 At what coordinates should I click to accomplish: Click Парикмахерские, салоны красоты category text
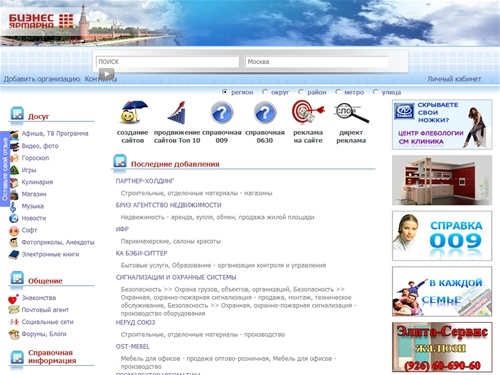(x=171, y=241)
